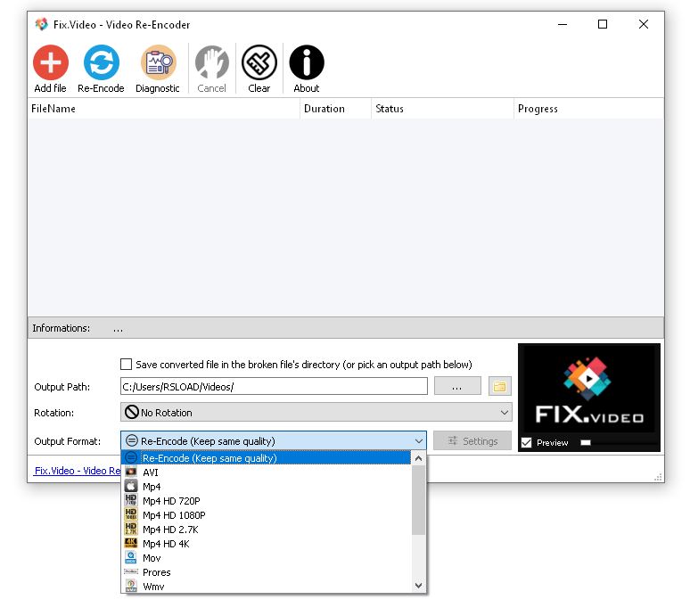Screen dimensions: 690x616
Task: Select Mov output format
Action: click(x=267, y=557)
